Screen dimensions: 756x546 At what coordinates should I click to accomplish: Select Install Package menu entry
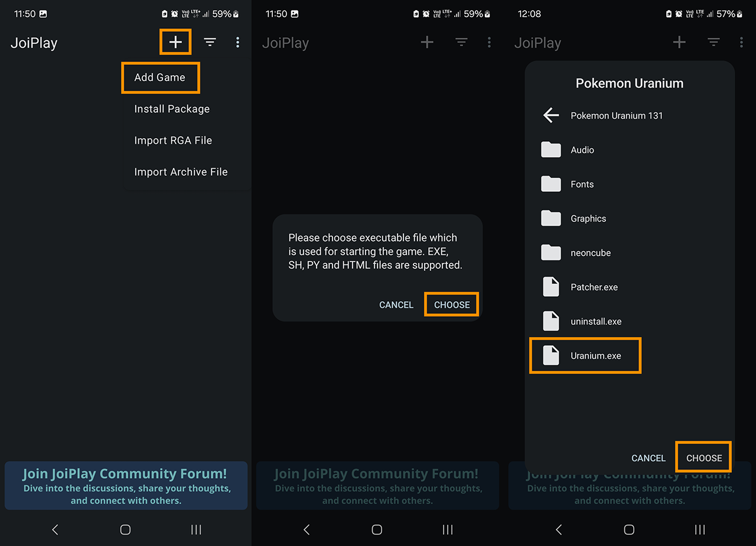tap(172, 109)
